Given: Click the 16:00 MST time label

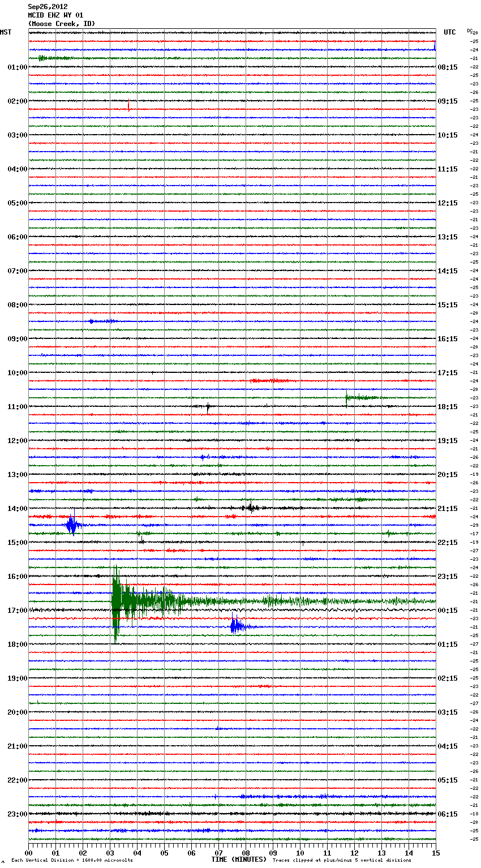Looking at the screenshot, I should [17, 577].
